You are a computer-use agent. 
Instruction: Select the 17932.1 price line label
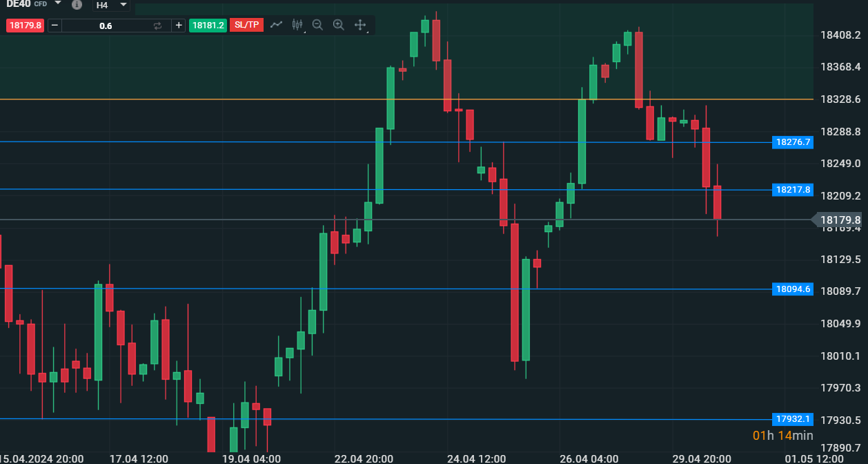[793, 419]
